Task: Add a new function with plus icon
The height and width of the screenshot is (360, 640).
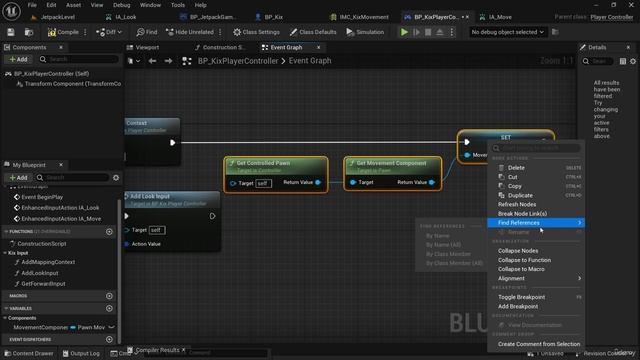Action: click(109, 231)
